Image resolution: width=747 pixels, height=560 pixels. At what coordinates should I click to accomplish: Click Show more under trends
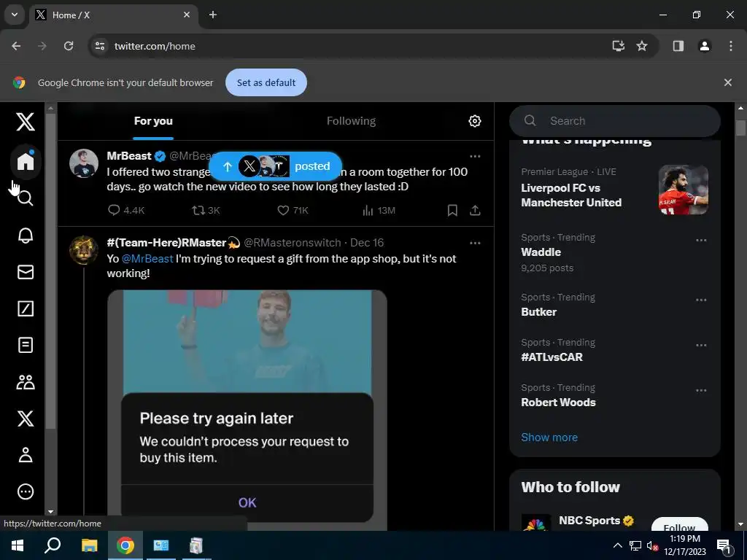pyautogui.click(x=549, y=437)
